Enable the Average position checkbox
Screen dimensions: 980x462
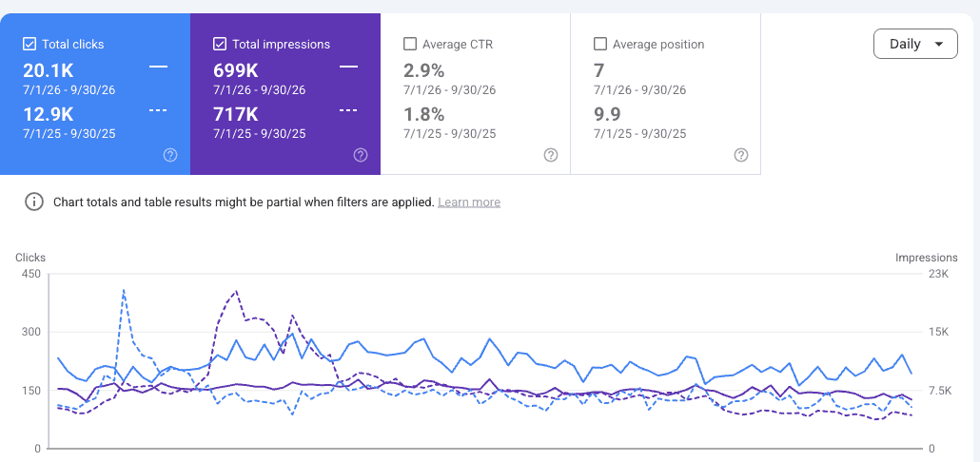coord(600,44)
